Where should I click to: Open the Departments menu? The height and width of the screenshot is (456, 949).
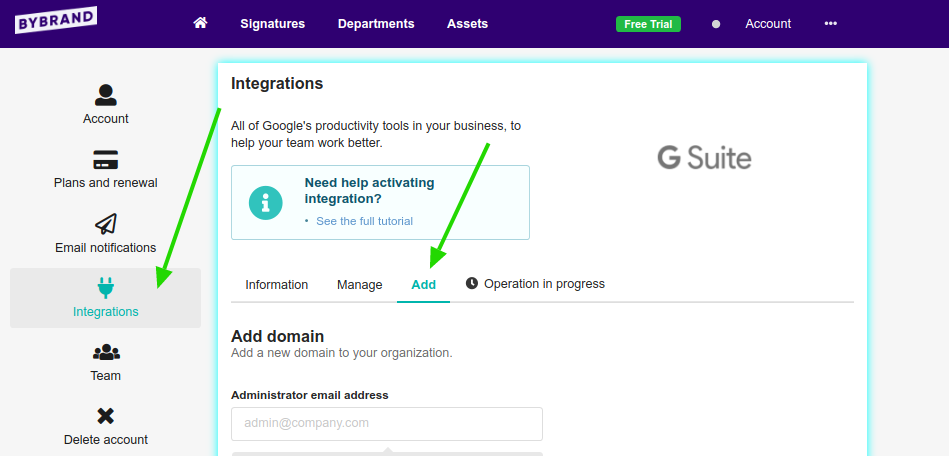(376, 24)
